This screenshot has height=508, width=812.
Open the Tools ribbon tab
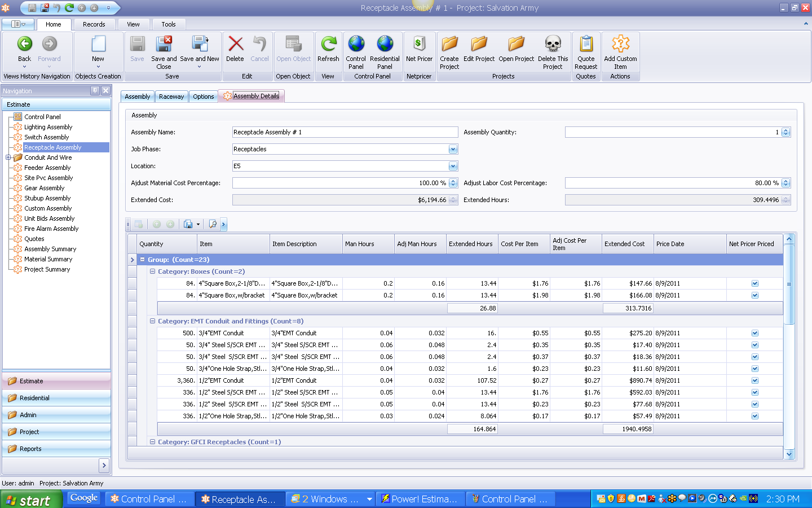point(169,24)
